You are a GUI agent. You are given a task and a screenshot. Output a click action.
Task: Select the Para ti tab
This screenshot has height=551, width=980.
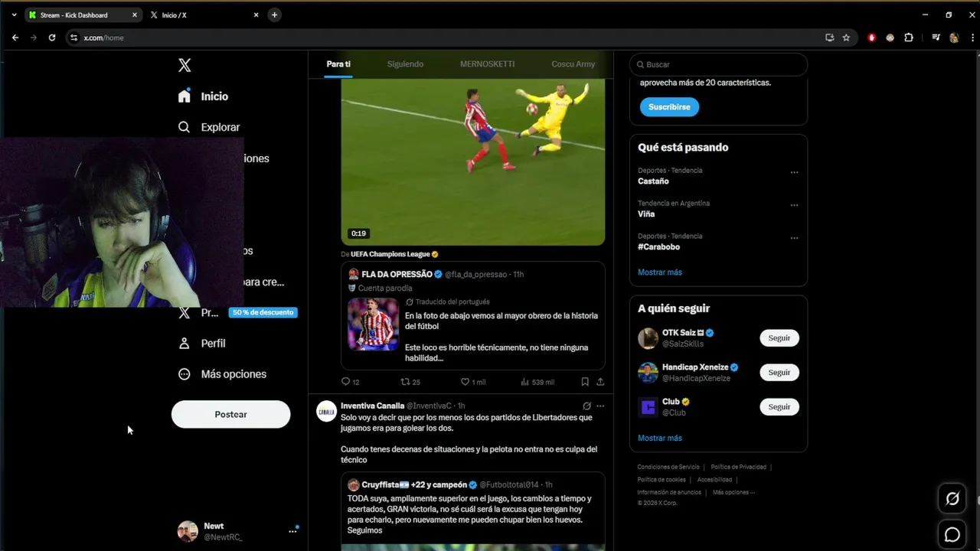pyautogui.click(x=338, y=64)
